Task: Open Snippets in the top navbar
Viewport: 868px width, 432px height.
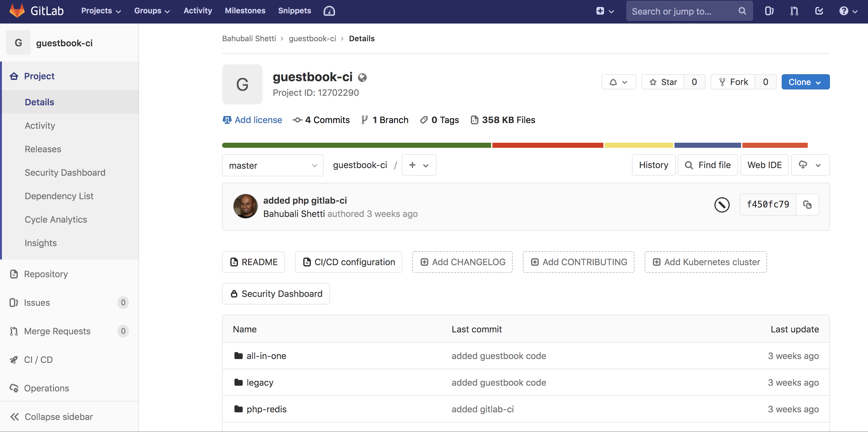Action: (x=294, y=11)
